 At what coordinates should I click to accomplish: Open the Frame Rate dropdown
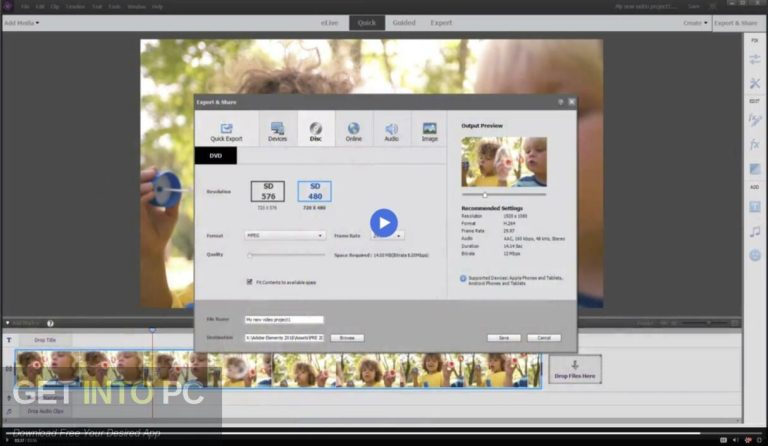point(387,235)
